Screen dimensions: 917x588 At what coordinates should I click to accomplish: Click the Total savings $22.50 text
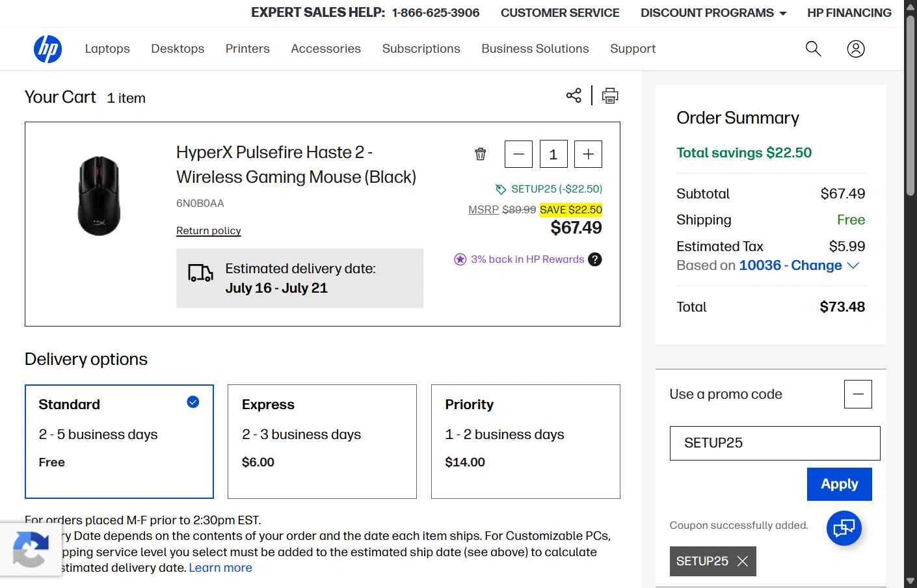click(744, 153)
